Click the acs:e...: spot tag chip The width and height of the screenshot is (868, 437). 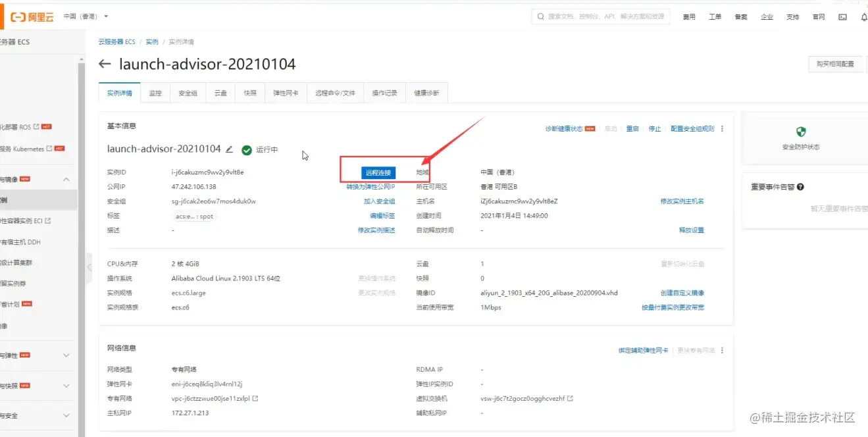click(x=194, y=216)
